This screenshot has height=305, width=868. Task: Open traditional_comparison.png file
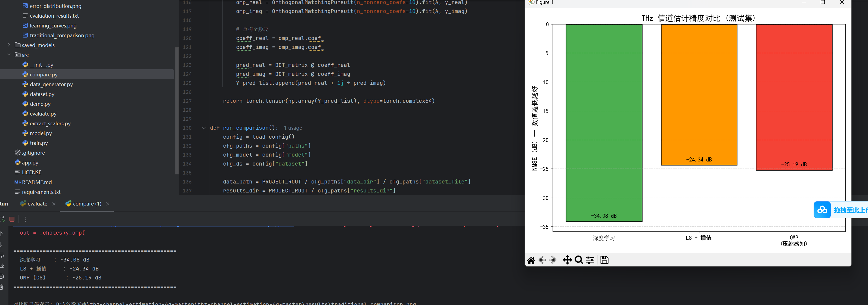click(x=62, y=35)
